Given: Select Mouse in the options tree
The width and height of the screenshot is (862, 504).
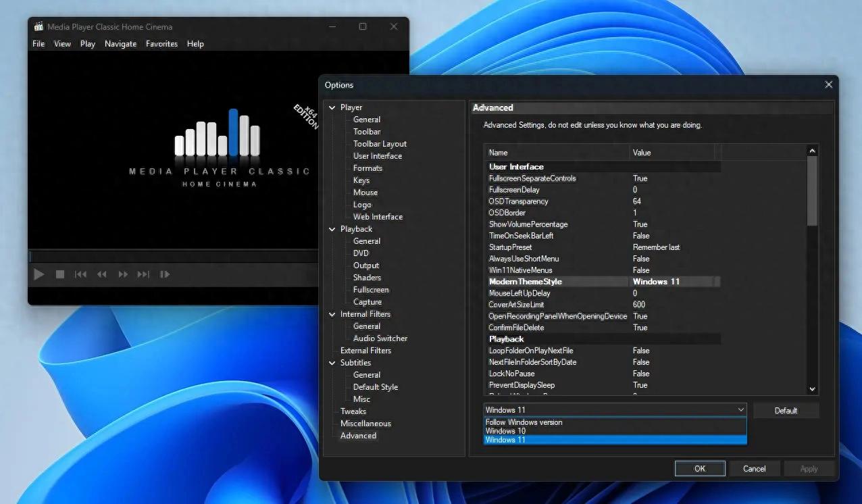Looking at the screenshot, I should (x=365, y=193).
